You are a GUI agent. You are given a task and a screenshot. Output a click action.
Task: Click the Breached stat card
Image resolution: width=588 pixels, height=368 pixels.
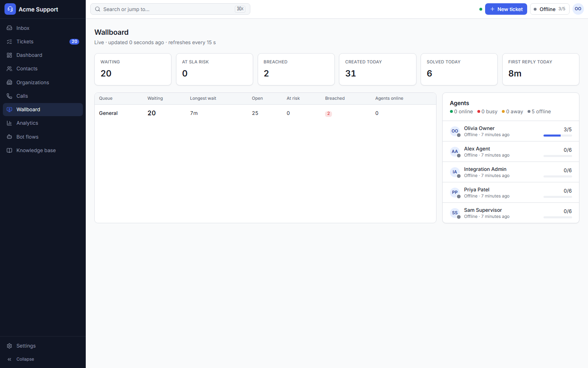pyautogui.click(x=296, y=70)
